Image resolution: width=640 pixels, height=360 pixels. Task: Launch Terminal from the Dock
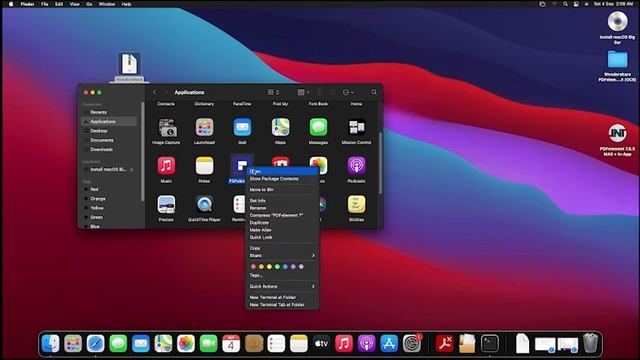489,343
